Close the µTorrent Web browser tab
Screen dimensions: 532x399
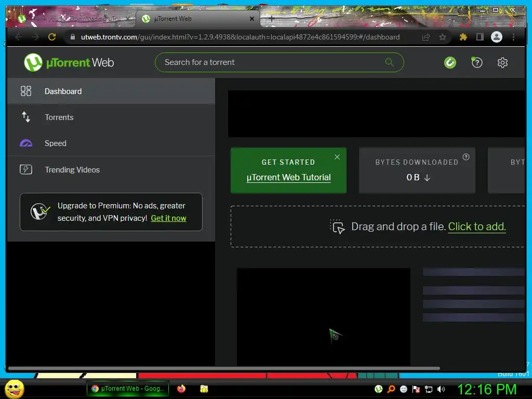[252, 19]
